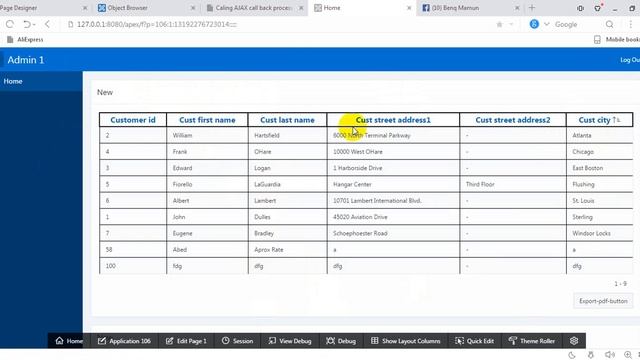
Task: Open developer toolbar settings gear
Action: 574,340
